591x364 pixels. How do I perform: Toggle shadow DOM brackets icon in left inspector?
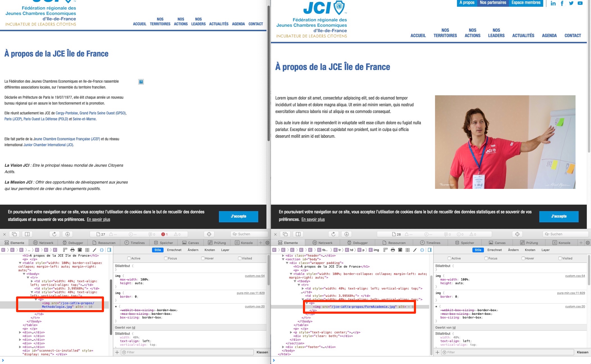102,250
